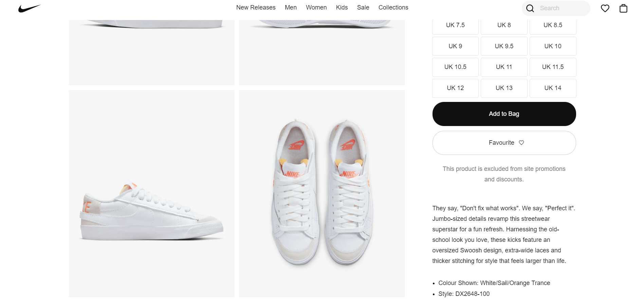This screenshot has width=644, height=302.
Task: Select size UK 10.5
Action: 455,67
